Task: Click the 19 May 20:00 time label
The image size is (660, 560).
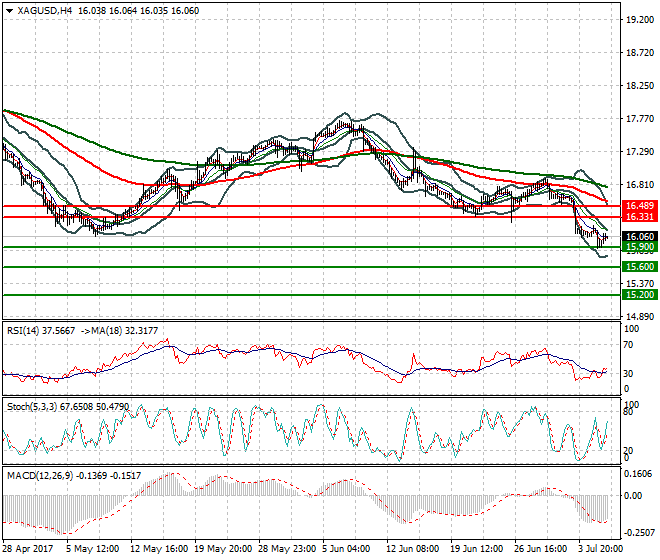Action: [x=223, y=549]
